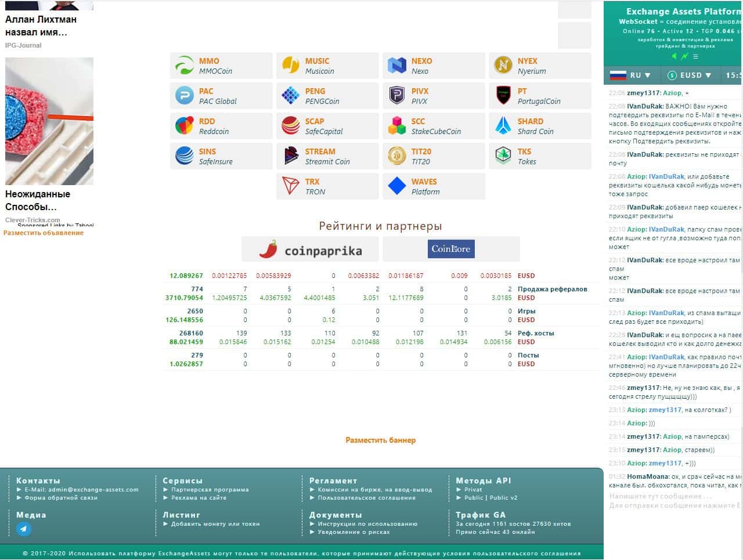
Task: Open the RU language dropdown
Action: (630, 75)
